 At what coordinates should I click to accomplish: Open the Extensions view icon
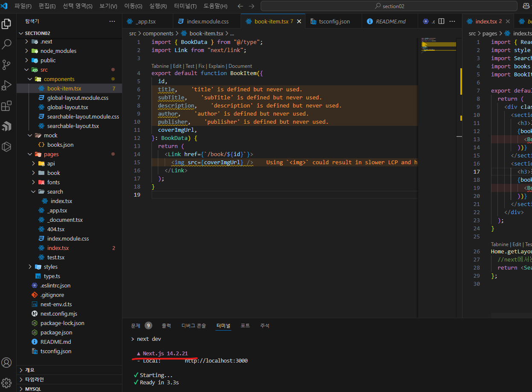[6, 105]
